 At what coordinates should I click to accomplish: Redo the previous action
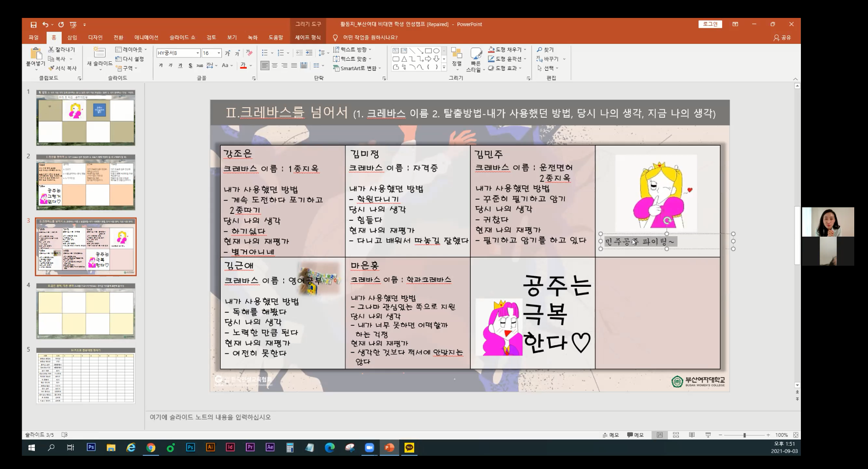click(x=61, y=24)
